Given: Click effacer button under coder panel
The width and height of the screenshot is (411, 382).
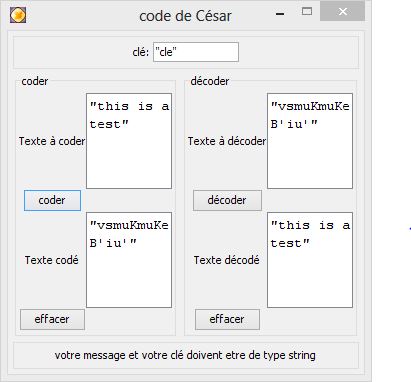Looking at the screenshot, I should [52, 319].
